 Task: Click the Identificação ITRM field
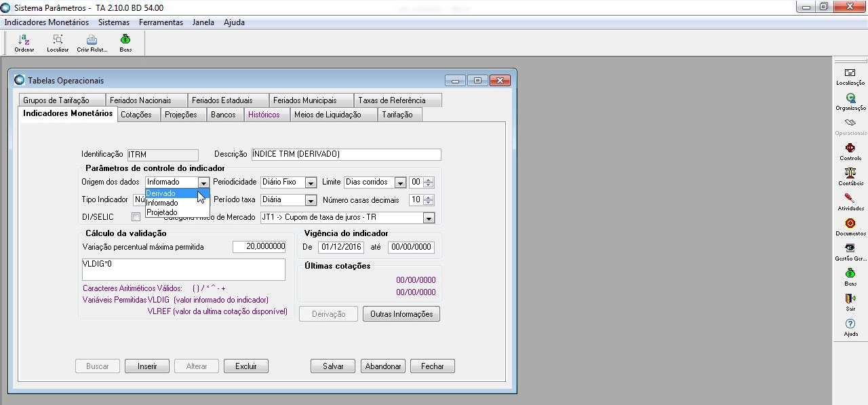point(162,155)
